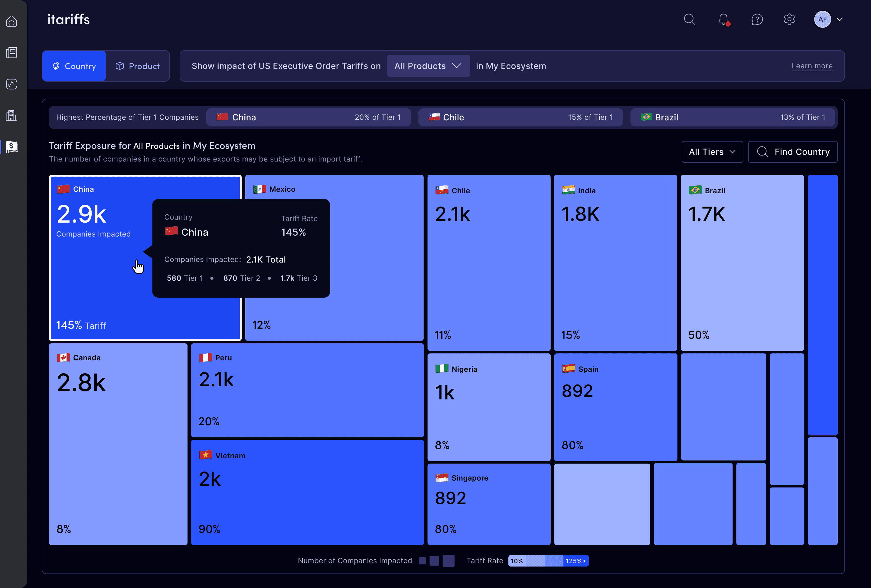Expand the All Products dropdown
The image size is (871, 588).
click(x=428, y=66)
